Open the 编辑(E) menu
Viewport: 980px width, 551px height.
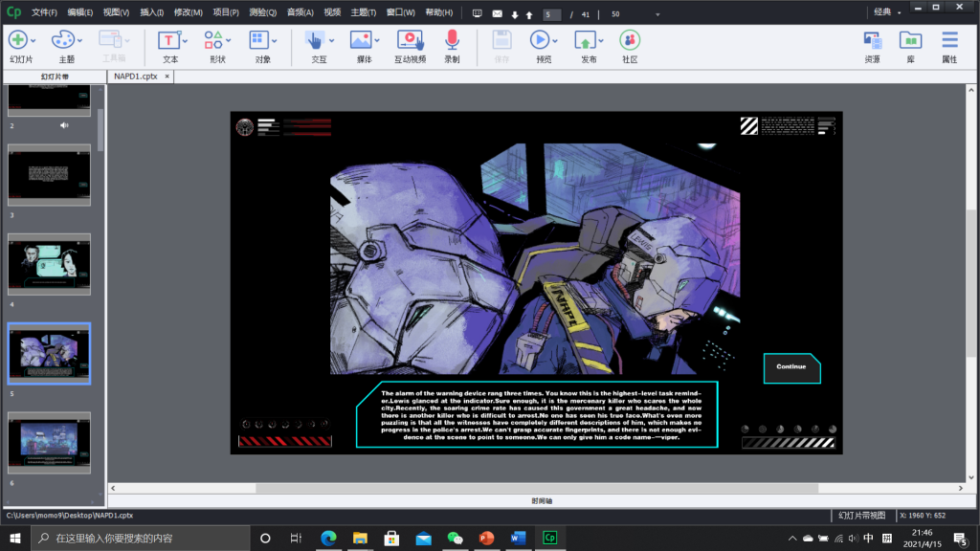[x=80, y=12]
